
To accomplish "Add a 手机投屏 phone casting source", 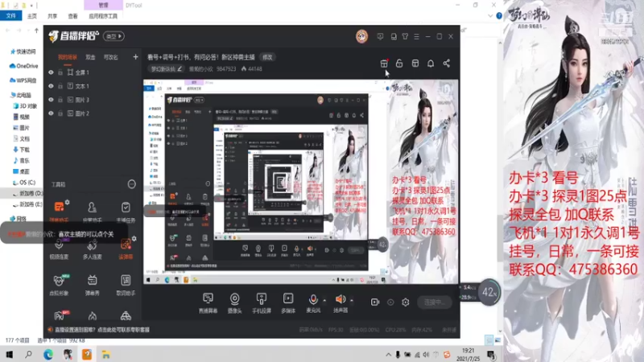I will point(261,303).
